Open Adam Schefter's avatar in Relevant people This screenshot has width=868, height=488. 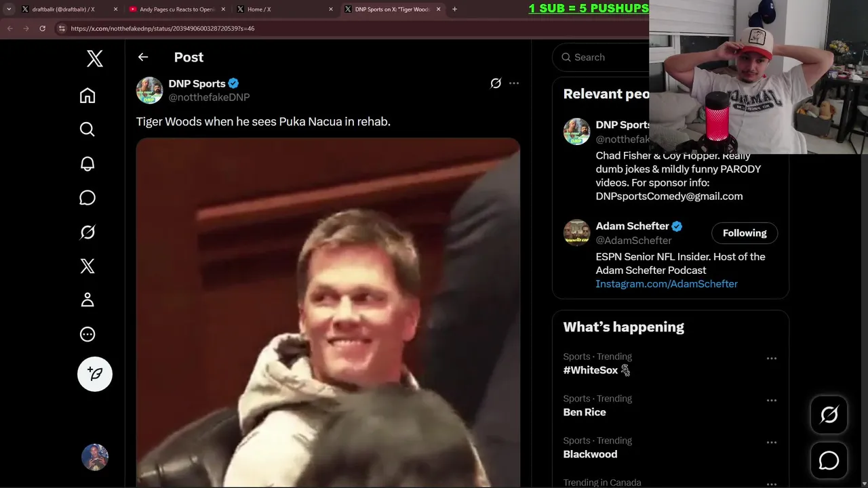point(577,232)
